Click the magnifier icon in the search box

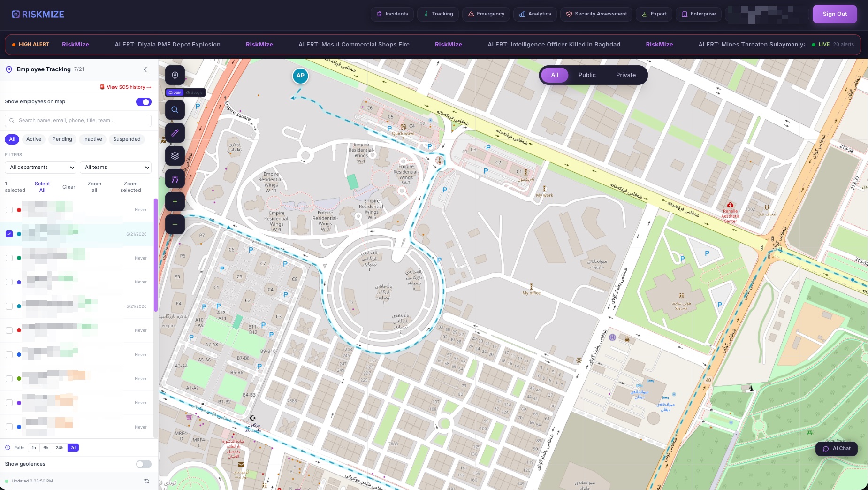click(x=12, y=121)
